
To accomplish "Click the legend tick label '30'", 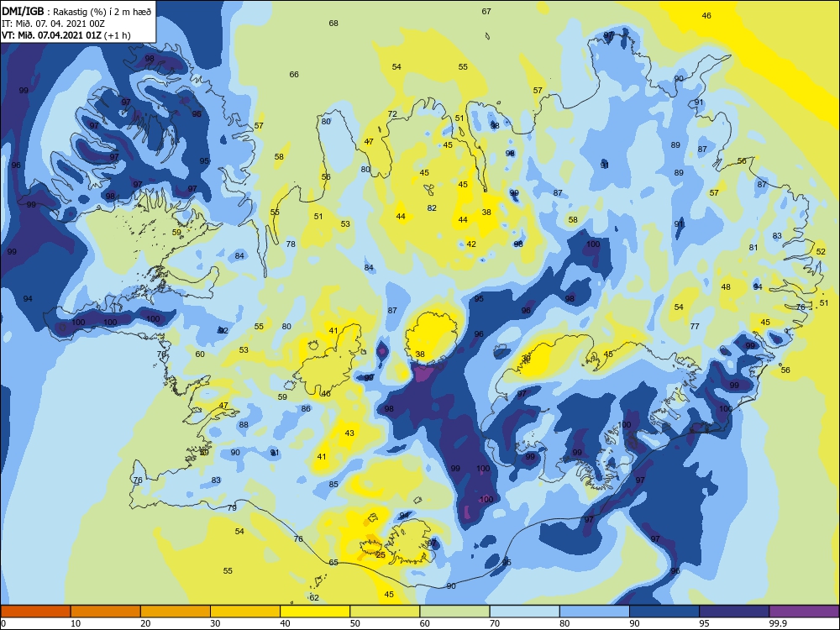I will click(x=215, y=623).
